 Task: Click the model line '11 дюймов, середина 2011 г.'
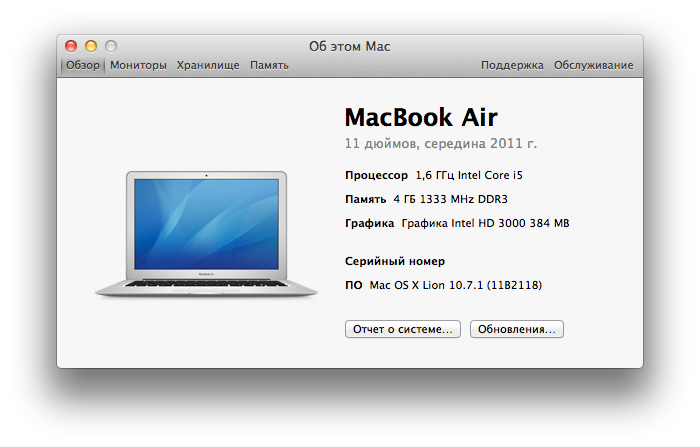coord(441,143)
